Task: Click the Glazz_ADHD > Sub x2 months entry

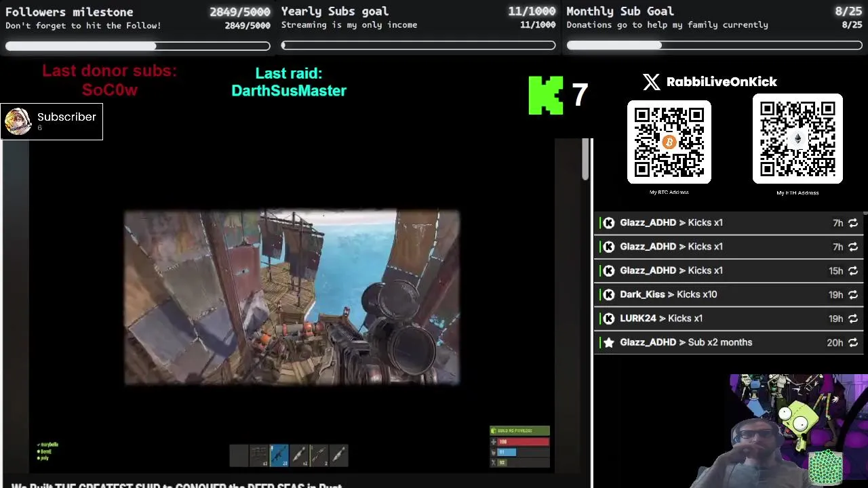Action: (x=728, y=343)
